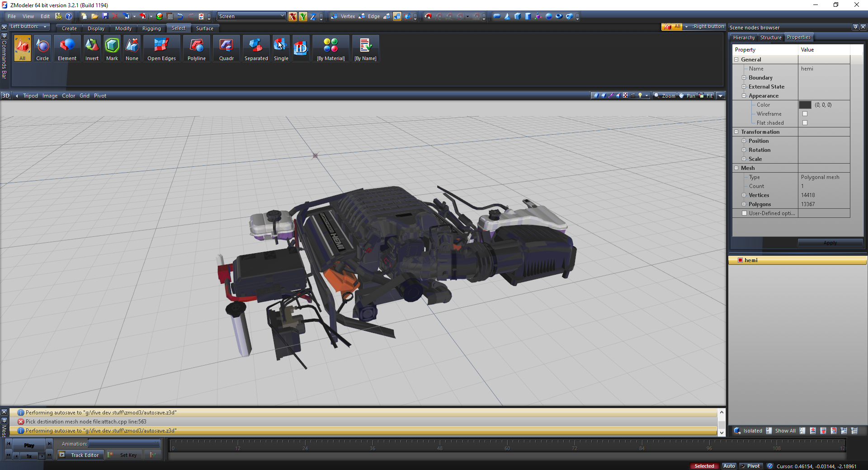
Task: Choose the Open Edges select tool
Action: (x=161, y=49)
